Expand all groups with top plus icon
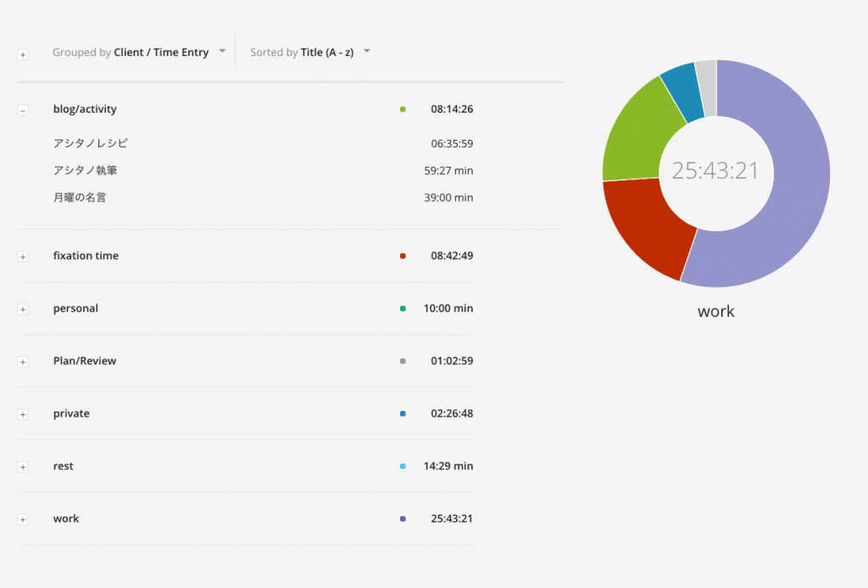 point(23,54)
